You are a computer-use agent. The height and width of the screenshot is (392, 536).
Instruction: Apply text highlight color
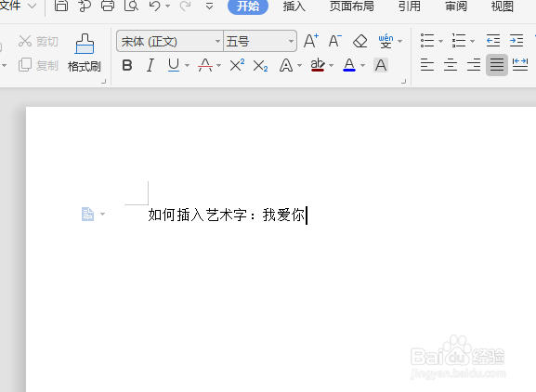(318, 65)
